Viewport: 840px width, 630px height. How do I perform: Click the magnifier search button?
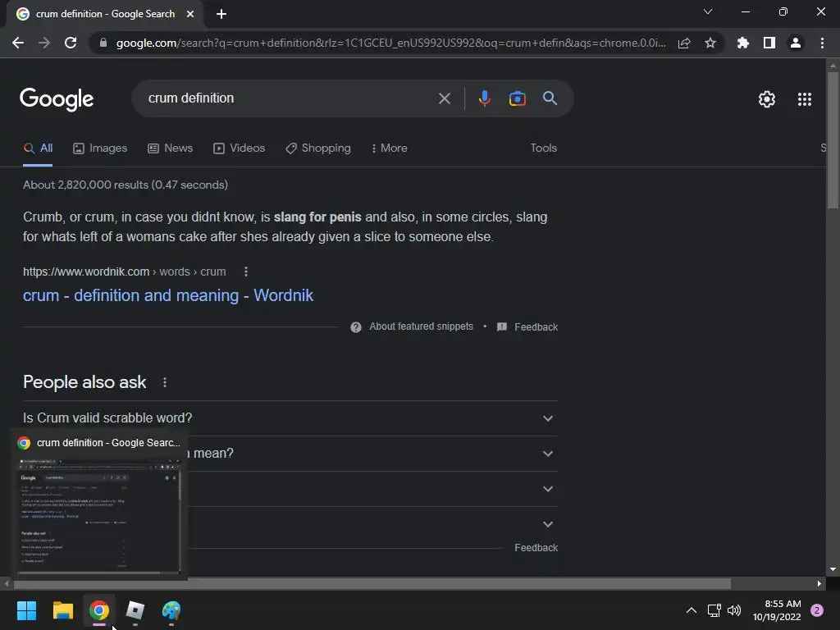coord(550,98)
